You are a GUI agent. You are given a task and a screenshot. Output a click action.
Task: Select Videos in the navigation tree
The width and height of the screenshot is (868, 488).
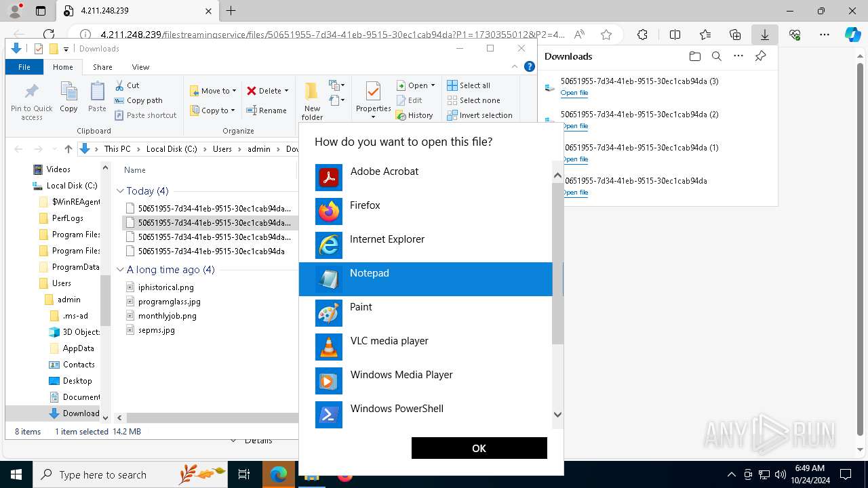(x=52, y=169)
